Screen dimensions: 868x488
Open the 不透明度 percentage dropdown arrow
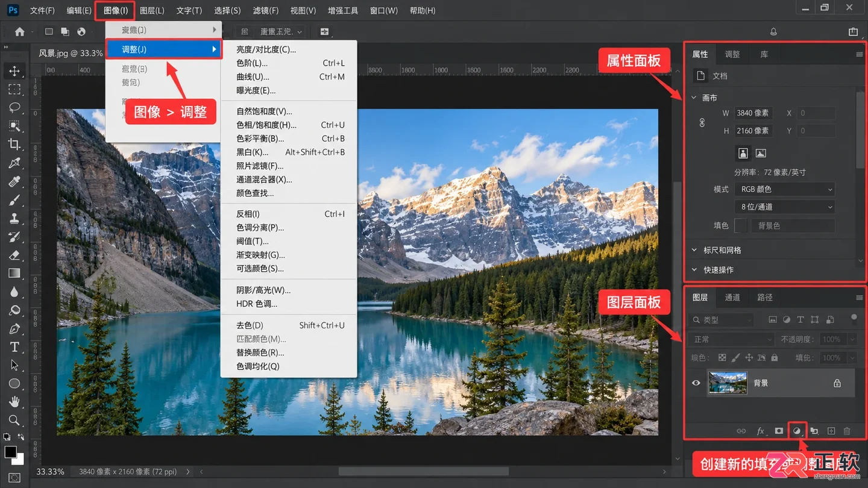tap(852, 339)
